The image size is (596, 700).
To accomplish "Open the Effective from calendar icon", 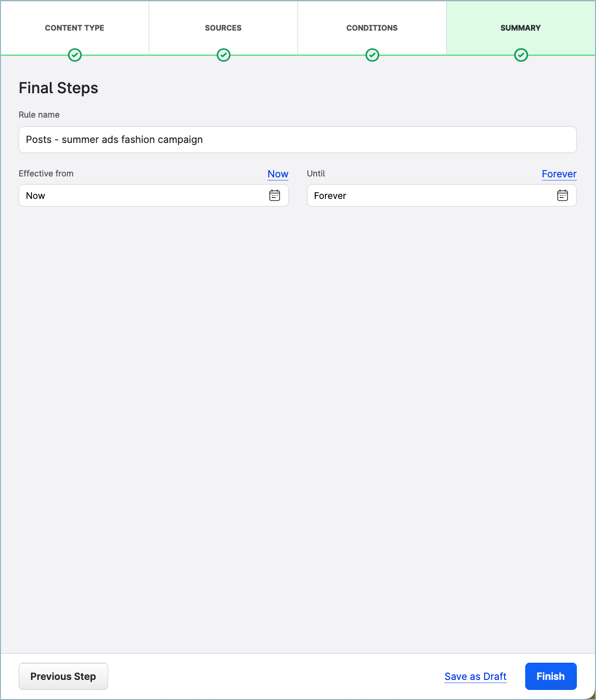I will coord(275,195).
